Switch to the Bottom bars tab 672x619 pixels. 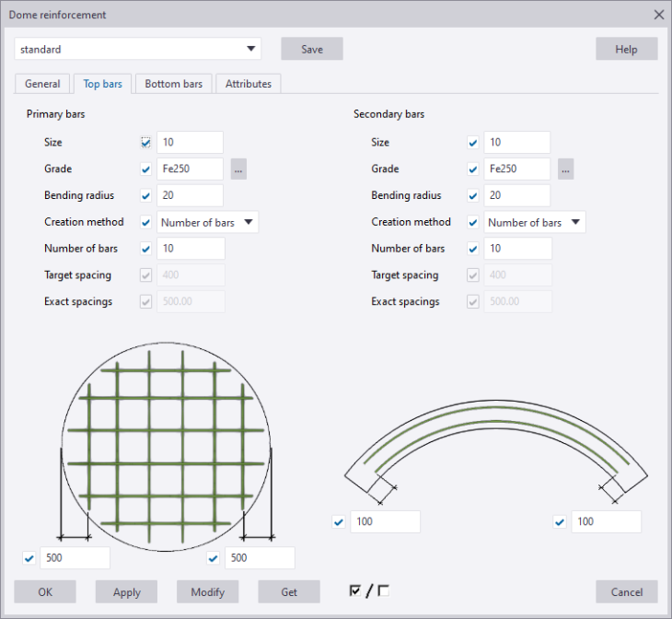pyautogui.click(x=174, y=84)
